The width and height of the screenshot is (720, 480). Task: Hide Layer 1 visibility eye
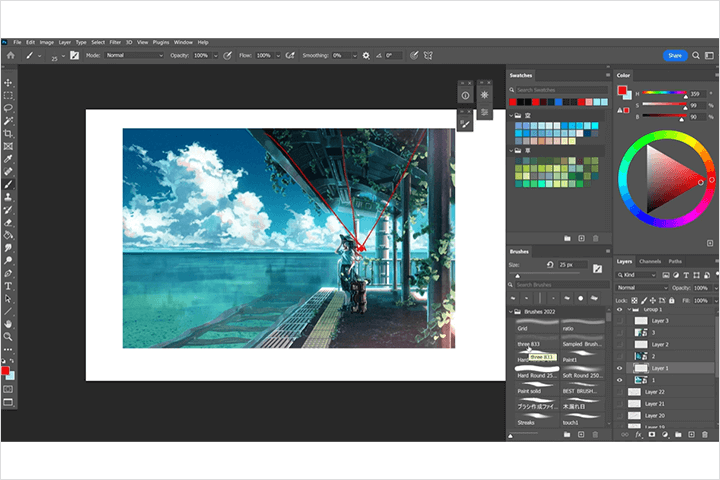point(619,368)
